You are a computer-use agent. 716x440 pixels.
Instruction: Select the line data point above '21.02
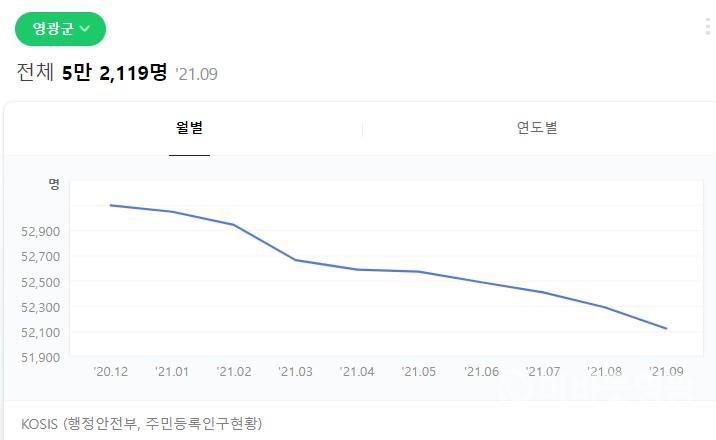click(234, 225)
